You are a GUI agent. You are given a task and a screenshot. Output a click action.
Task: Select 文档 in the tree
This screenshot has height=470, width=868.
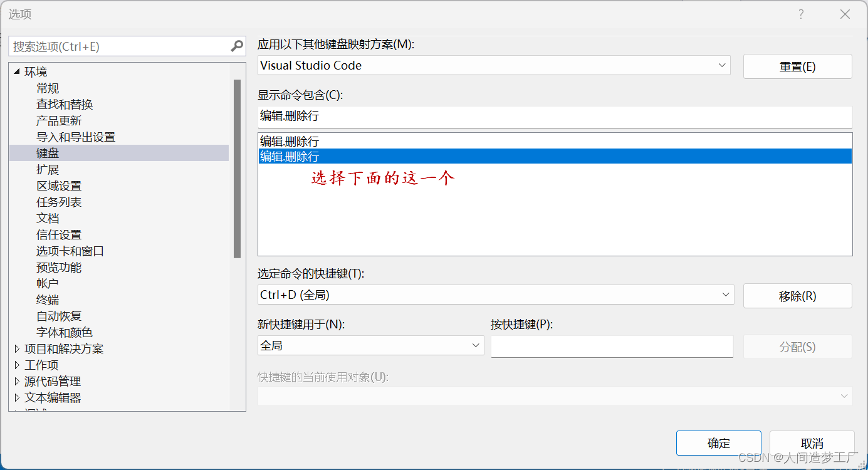point(48,218)
